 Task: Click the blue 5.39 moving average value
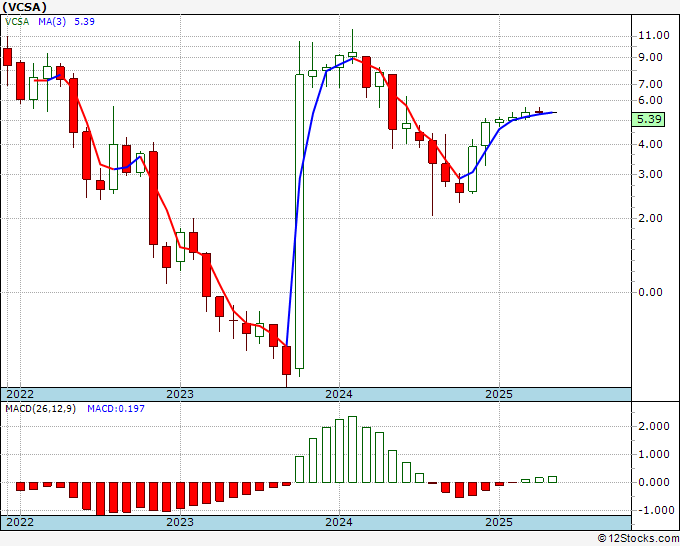click(x=84, y=22)
